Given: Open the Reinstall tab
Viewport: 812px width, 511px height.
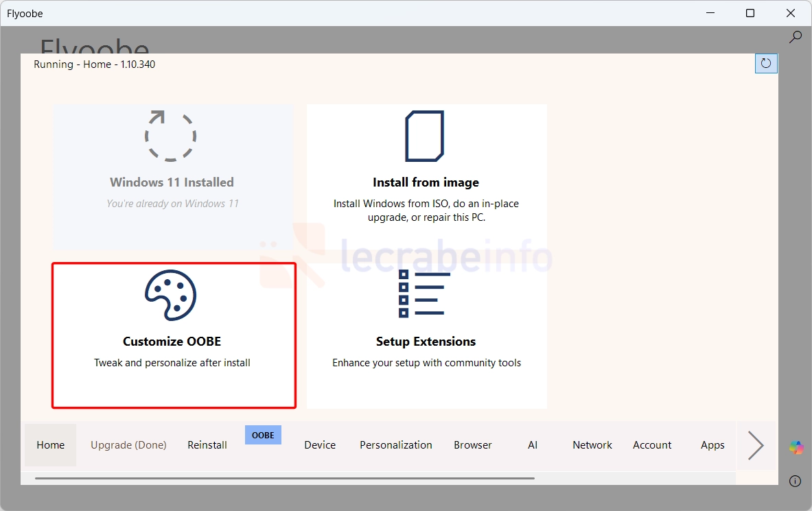Looking at the screenshot, I should [207, 444].
